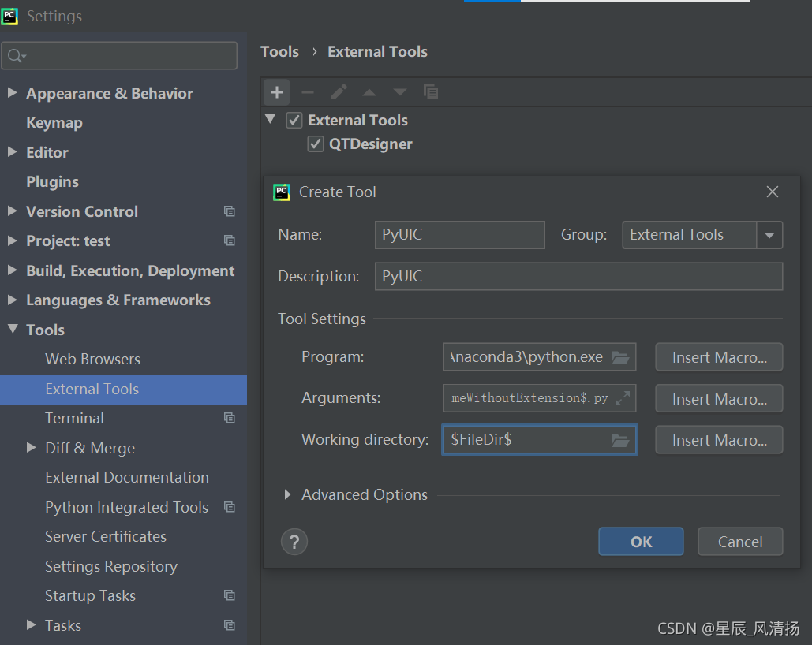Click the settings search box
The image size is (812, 645).
[x=120, y=55]
